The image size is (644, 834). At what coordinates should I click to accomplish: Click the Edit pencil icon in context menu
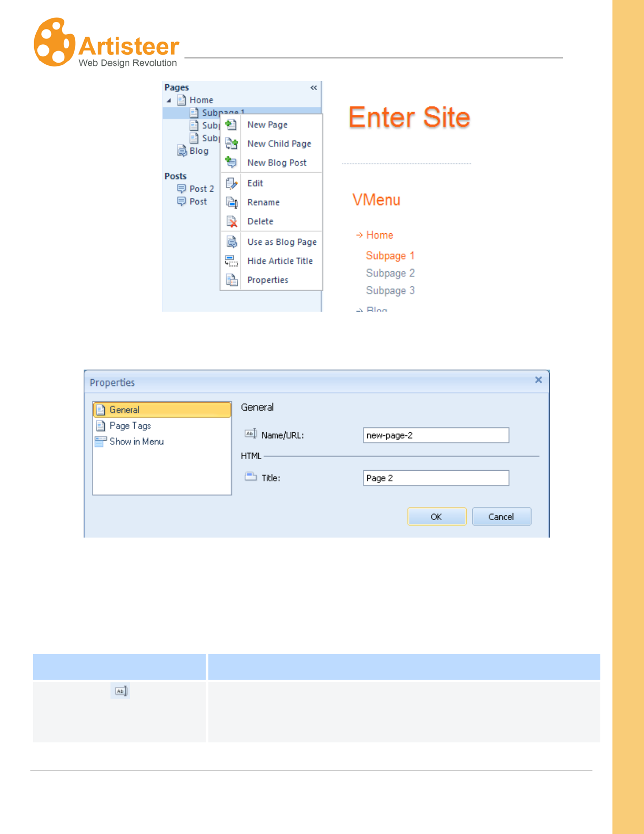(x=232, y=183)
